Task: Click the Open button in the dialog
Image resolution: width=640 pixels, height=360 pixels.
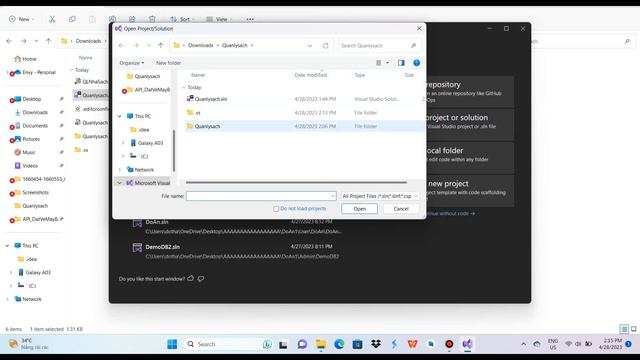Action: pyautogui.click(x=359, y=209)
